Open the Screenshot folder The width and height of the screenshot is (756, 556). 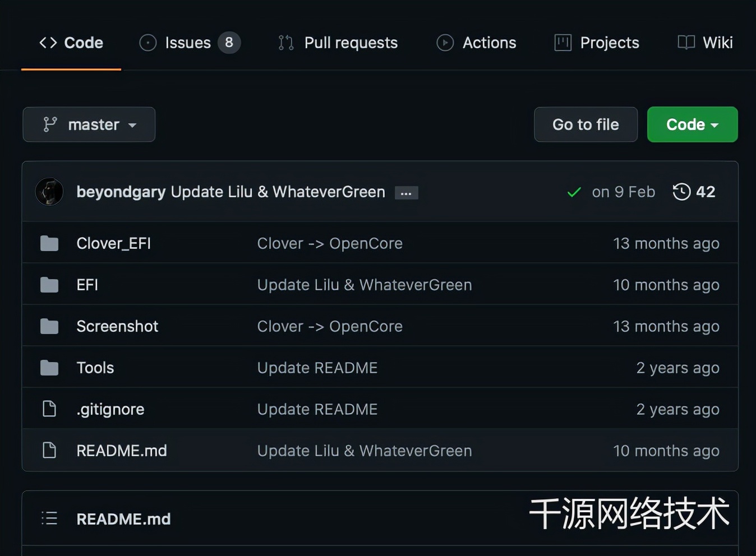117,326
